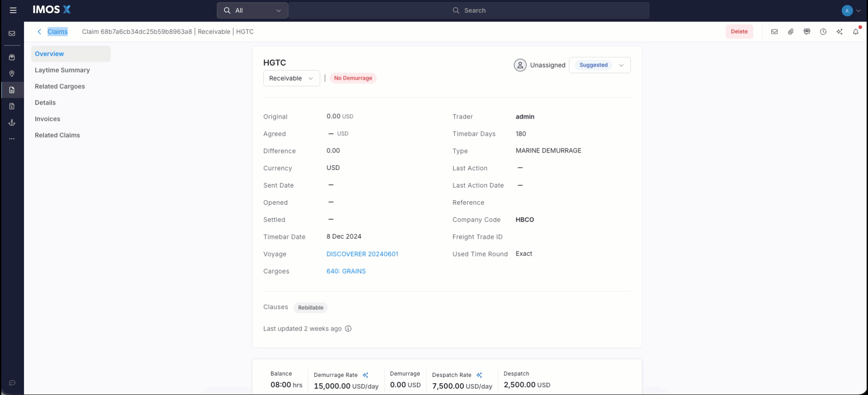Click the AI sparkle icon in header

(839, 32)
